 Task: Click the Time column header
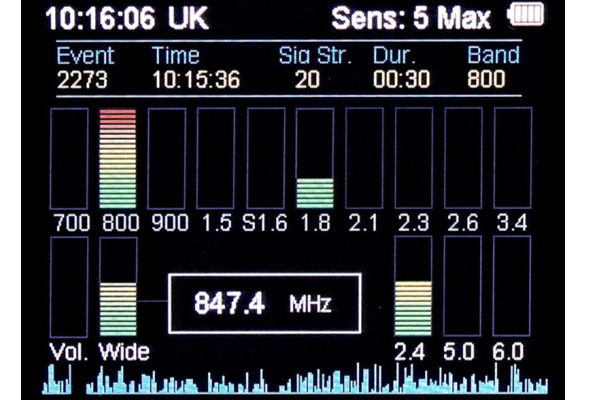[176, 56]
